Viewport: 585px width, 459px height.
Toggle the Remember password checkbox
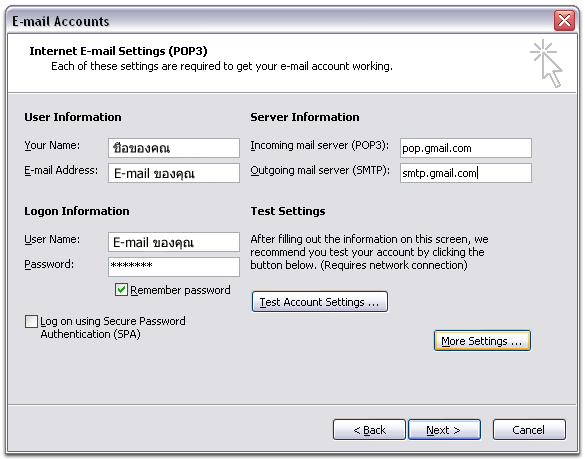click(x=121, y=290)
